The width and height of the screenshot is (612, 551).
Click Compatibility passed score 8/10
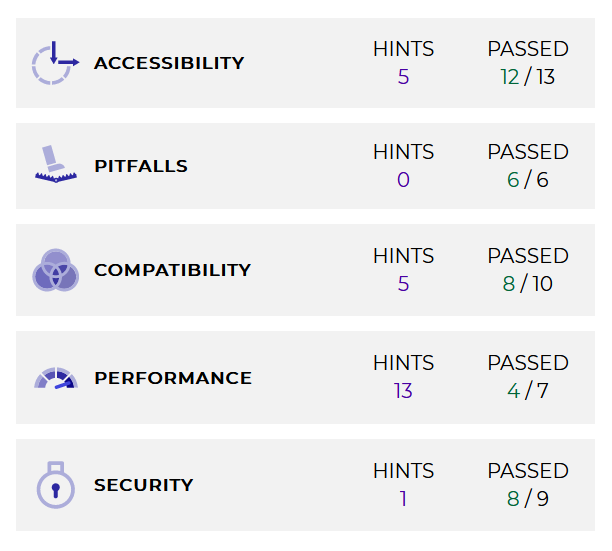click(x=528, y=284)
